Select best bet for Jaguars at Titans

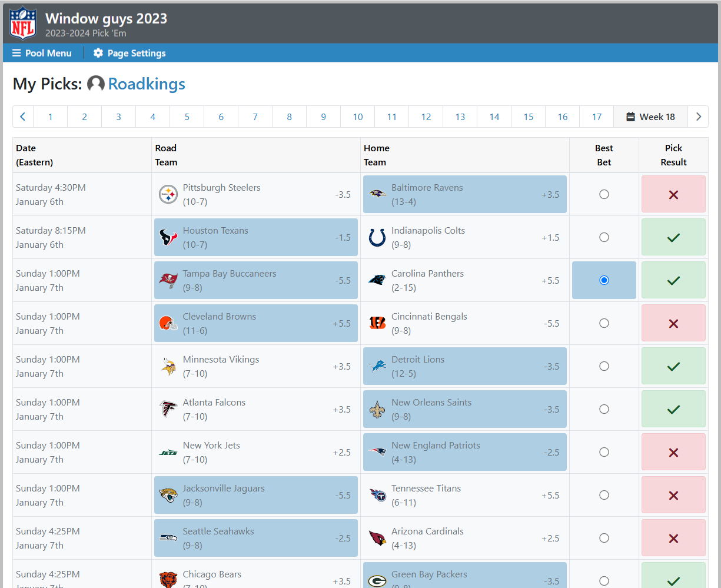pos(604,495)
